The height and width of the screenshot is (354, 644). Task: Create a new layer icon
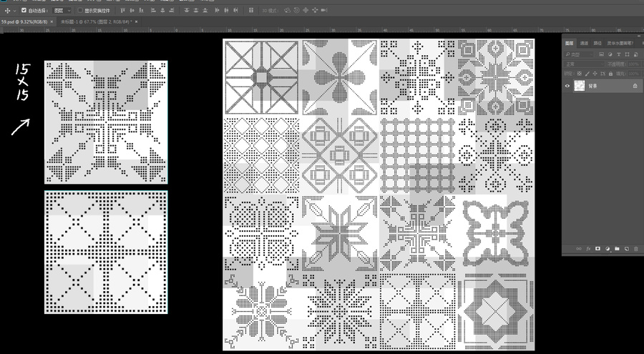click(626, 248)
